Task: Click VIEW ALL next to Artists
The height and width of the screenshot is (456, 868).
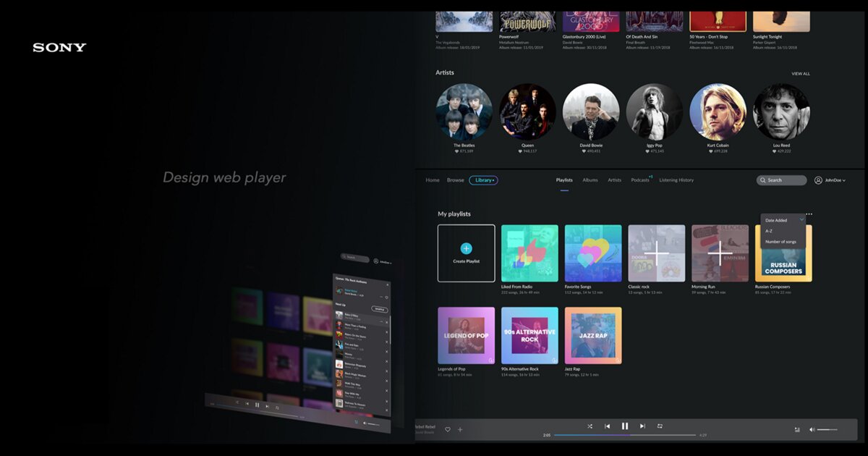Action: tap(801, 74)
